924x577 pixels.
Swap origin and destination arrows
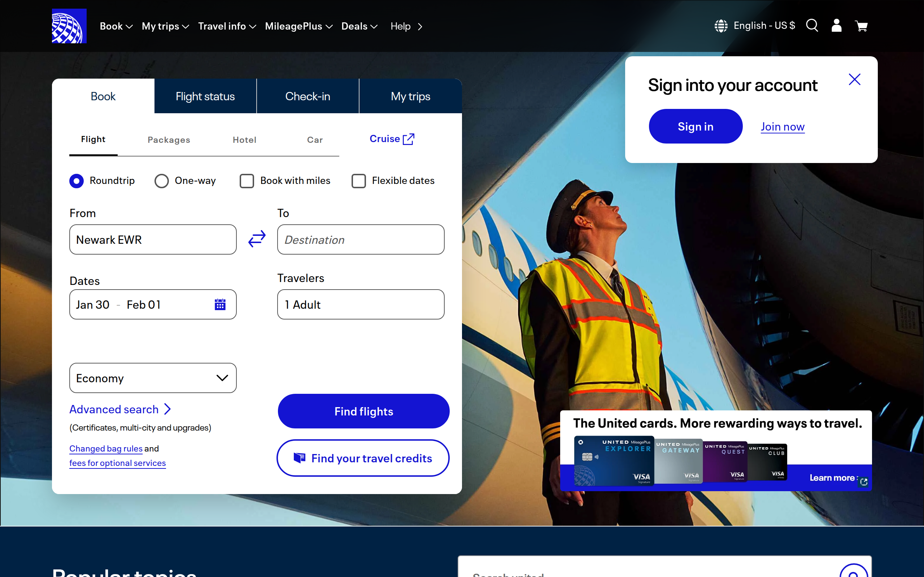pyautogui.click(x=257, y=239)
